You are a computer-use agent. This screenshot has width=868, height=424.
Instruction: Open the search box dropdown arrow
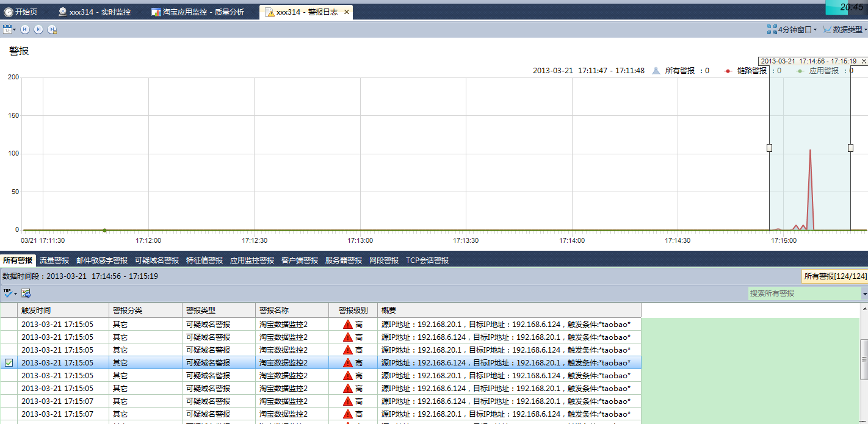click(x=864, y=293)
